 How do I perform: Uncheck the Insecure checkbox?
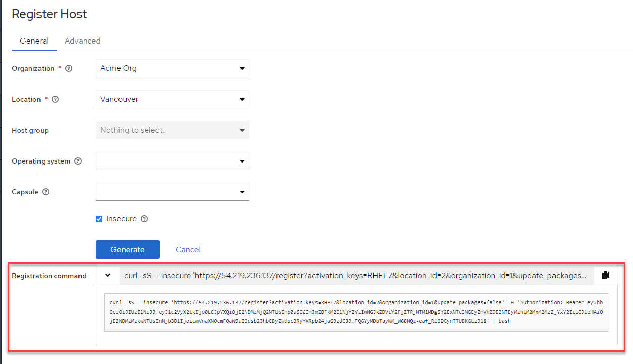[x=99, y=219]
